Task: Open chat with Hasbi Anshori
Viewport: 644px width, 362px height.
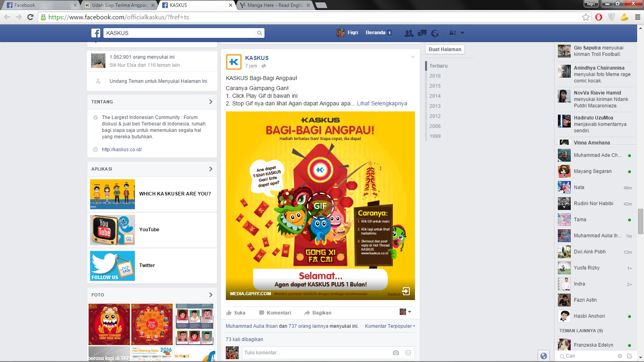Action: (595, 316)
